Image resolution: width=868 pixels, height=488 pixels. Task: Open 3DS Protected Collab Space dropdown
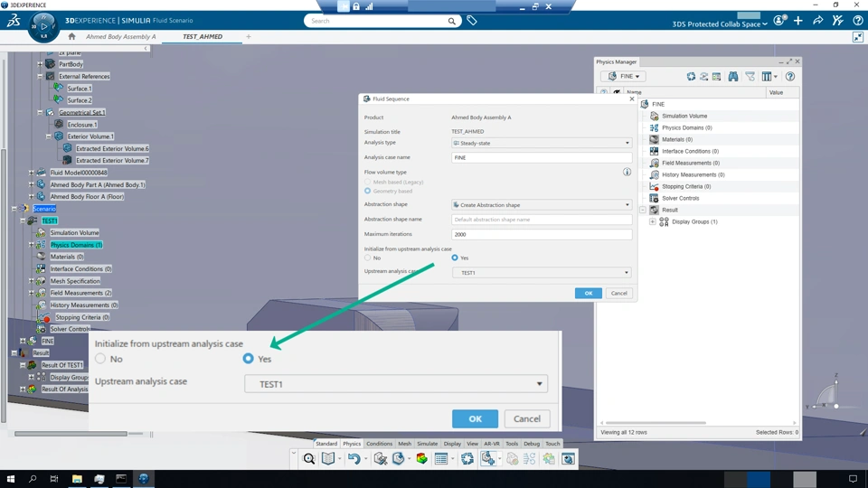[x=720, y=23]
